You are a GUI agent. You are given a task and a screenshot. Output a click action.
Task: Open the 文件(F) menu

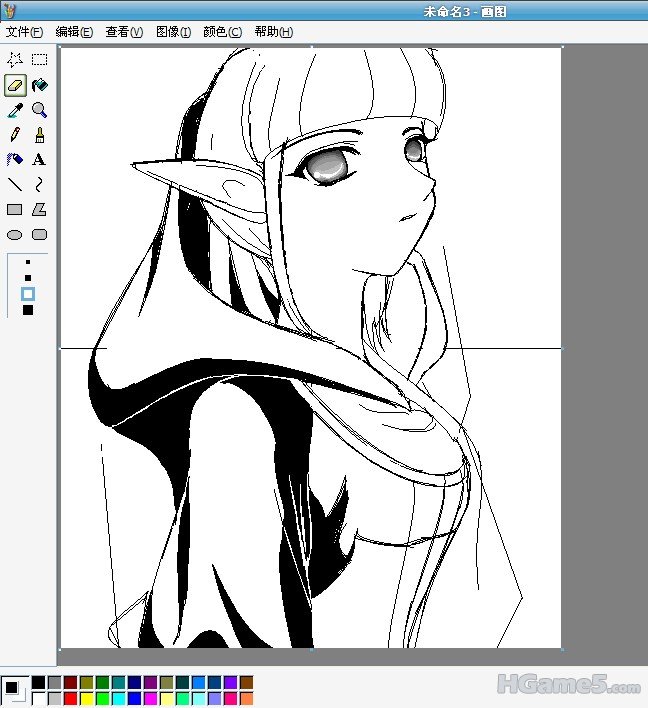pyautogui.click(x=24, y=32)
